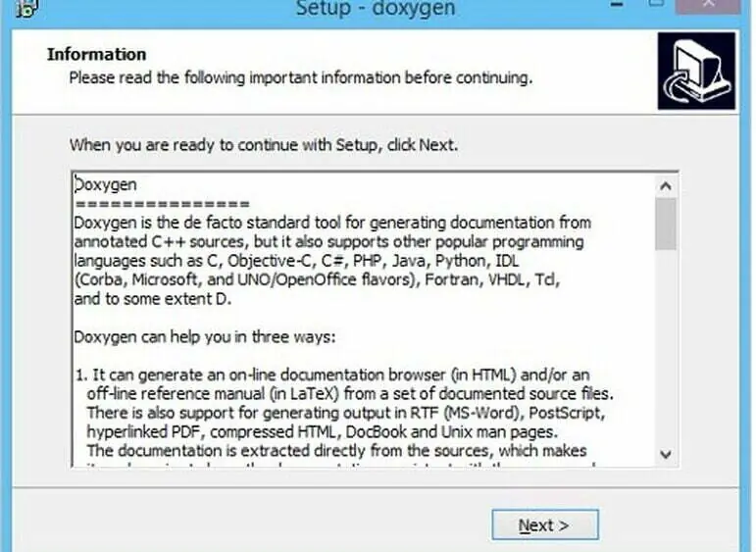Click the Next > button
Image resolution: width=756 pixels, height=552 pixels.
click(545, 525)
